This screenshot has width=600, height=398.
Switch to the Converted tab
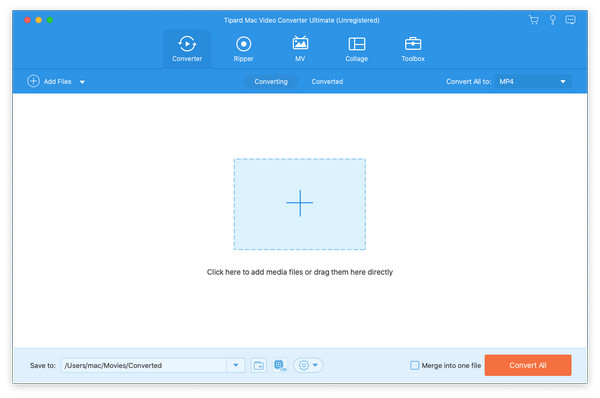click(327, 82)
